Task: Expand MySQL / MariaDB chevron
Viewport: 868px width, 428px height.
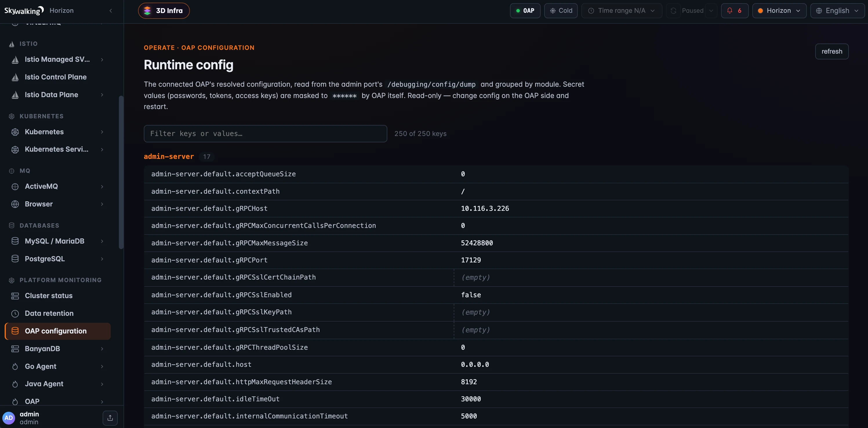Action: coord(102,241)
